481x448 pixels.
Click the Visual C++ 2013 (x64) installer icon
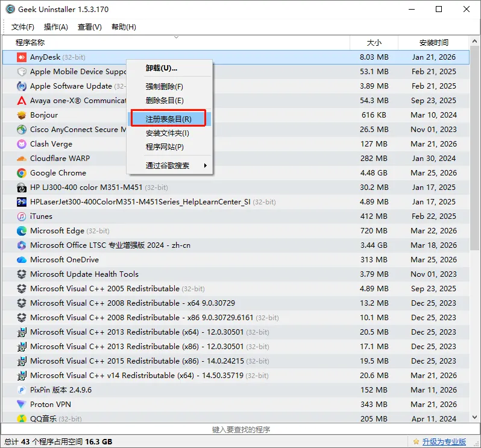click(x=22, y=332)
